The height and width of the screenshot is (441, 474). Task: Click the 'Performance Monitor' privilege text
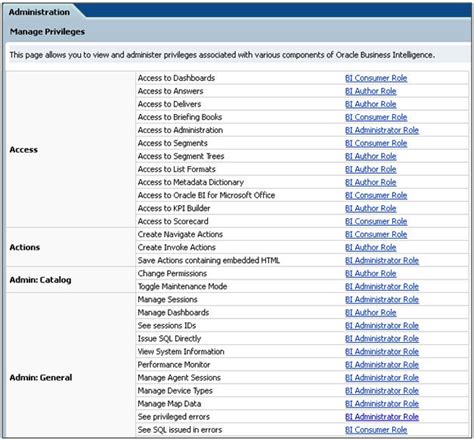pyautogui.click(x=174, y=364)
